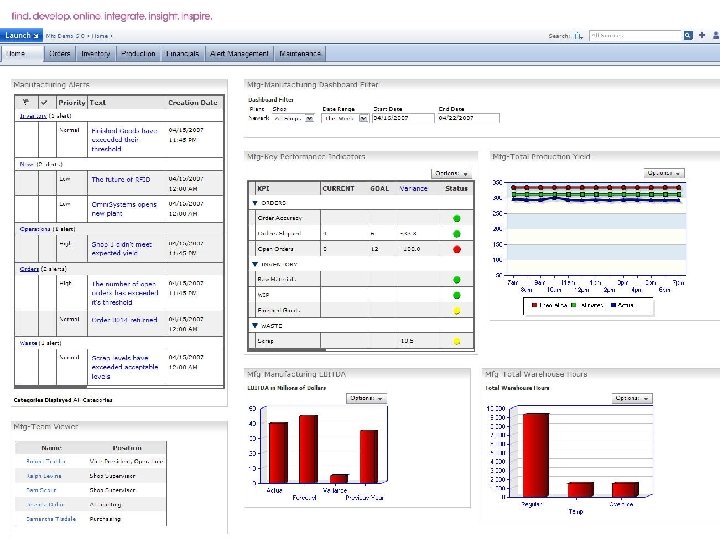Screen dimensions: 720x540
Task: Collapse the INVENTORY KPI group
Action: point(255,264)
